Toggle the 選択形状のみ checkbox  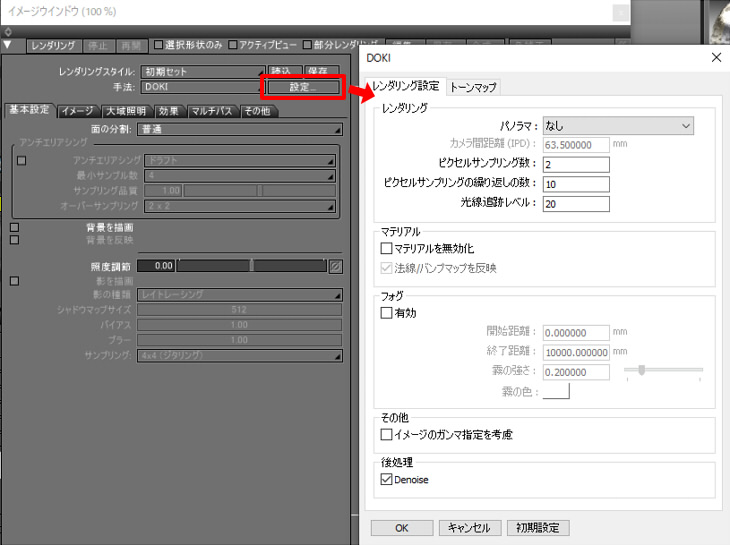tap(158, 45)
